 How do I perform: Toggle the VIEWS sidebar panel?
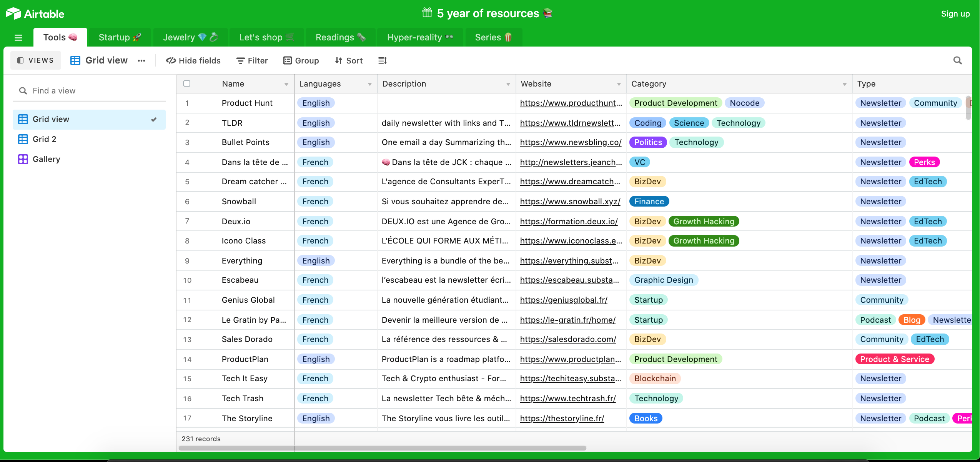(x=35, y=60)
